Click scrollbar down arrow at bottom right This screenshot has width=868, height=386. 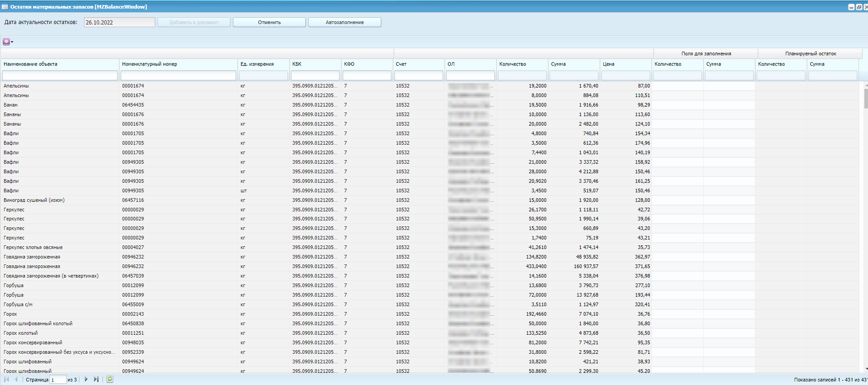(x=866, y=369)
